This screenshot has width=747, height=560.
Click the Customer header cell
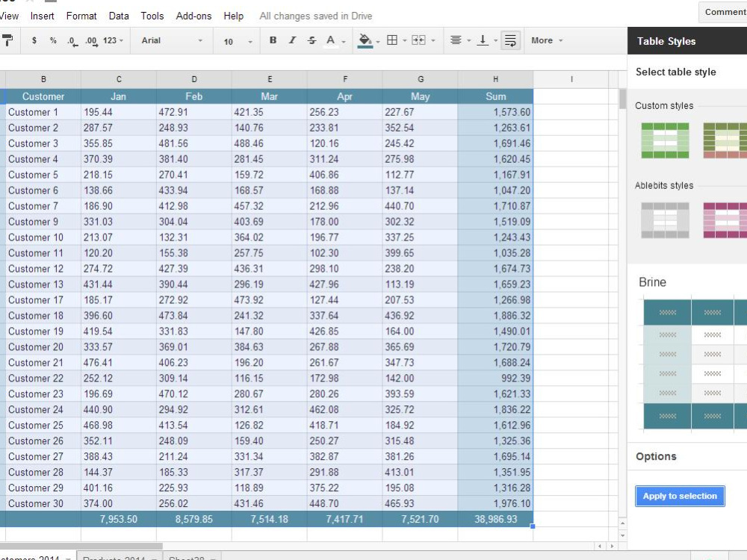tap(43, 96)
